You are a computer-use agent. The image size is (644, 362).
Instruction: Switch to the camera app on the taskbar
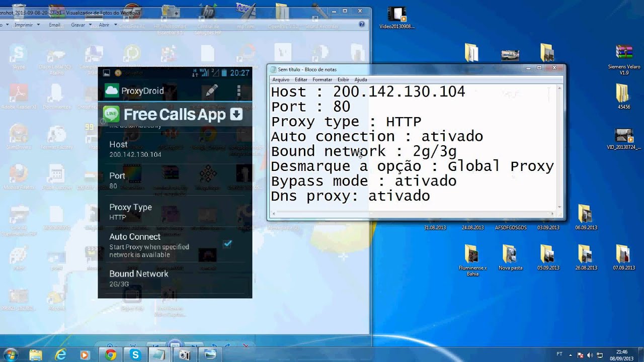click(185, 354)
